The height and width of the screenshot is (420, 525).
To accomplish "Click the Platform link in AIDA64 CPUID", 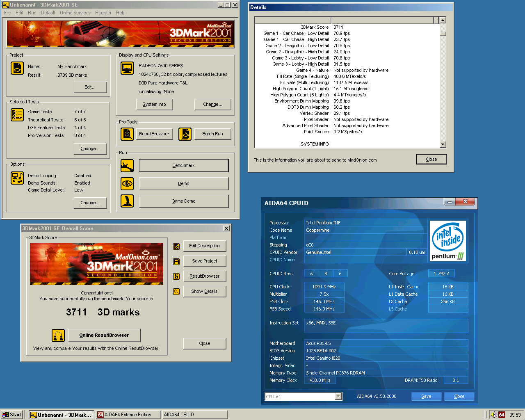I will tap(278, 237).
